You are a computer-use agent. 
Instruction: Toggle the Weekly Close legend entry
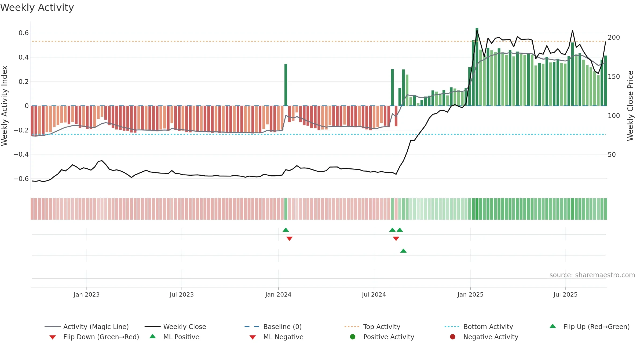click(175, 327)
